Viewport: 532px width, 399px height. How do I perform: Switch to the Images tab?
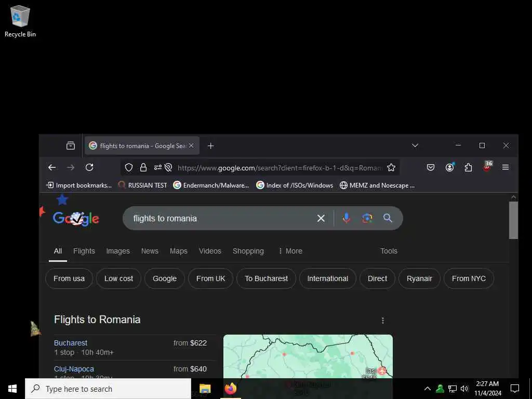pos(118,251)
